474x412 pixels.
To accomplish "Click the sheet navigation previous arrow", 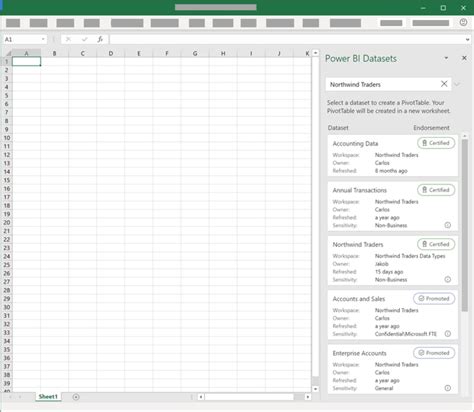I will [x=10, y=397].
